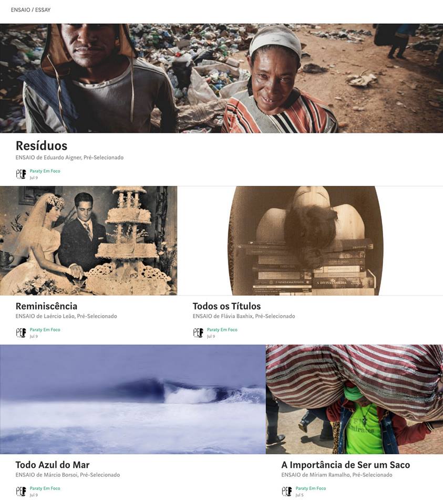Click the ENSAIO / ESSAY section heading
Viewport: 443px width, 504px height.
tap(30, 10)
